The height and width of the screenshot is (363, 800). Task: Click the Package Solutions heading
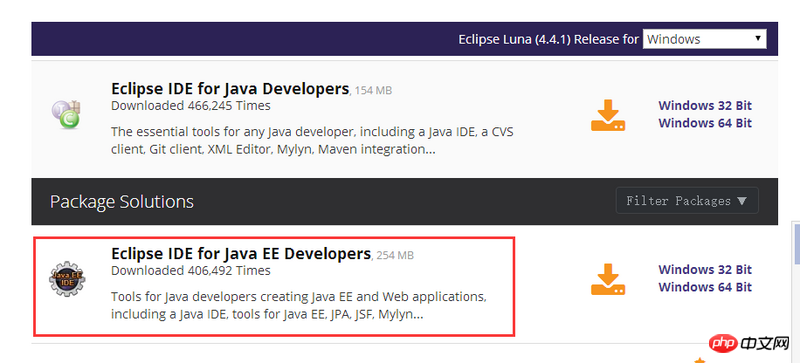[x=122, y=202]
